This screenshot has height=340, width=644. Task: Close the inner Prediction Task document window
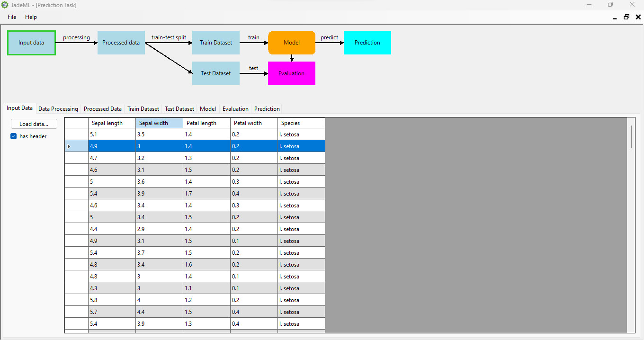(638, 17)
